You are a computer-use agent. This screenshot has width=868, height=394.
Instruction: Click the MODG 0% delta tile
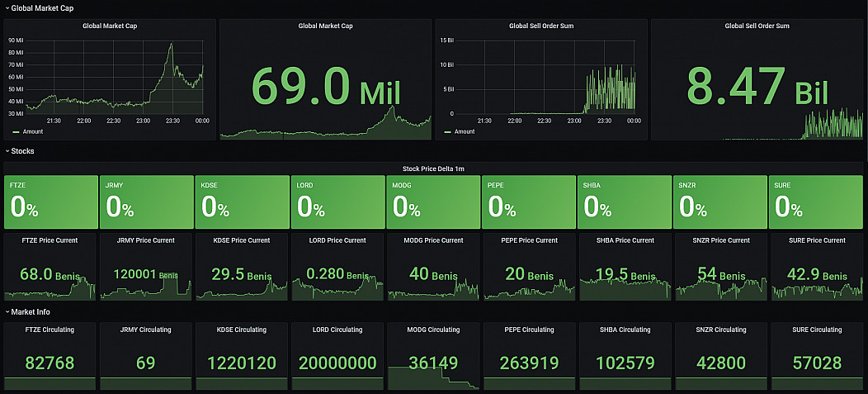pyautogui.click(x=432, y=202)
